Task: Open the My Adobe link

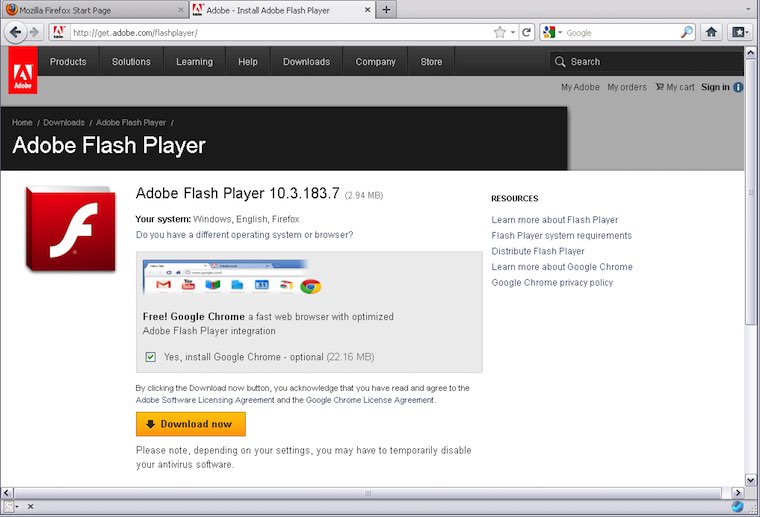Action: [580, 87]
